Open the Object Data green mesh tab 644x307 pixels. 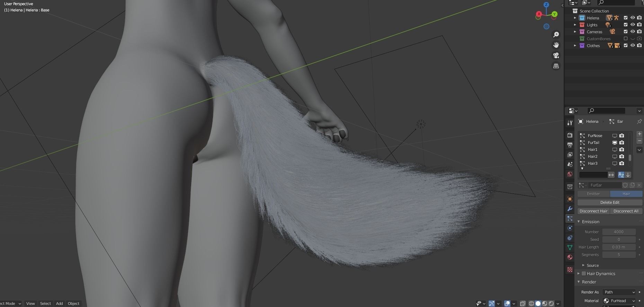tap(570, 247)
